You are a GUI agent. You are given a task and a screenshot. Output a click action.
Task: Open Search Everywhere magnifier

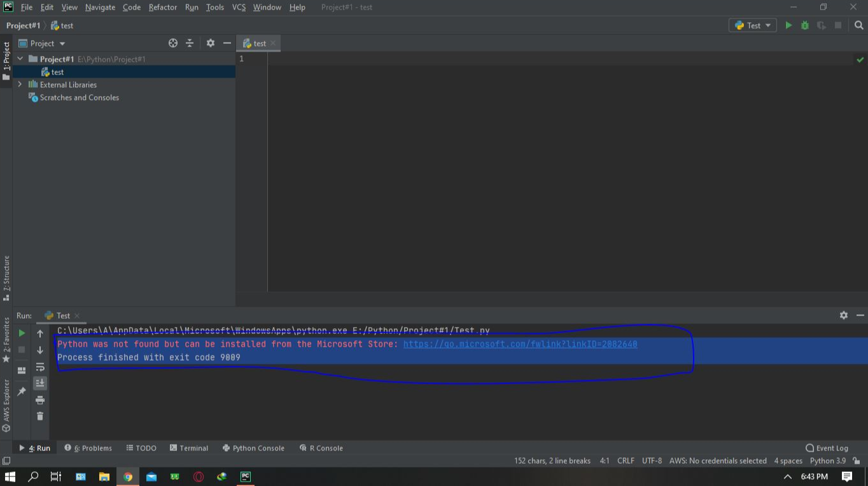[858, 25]
